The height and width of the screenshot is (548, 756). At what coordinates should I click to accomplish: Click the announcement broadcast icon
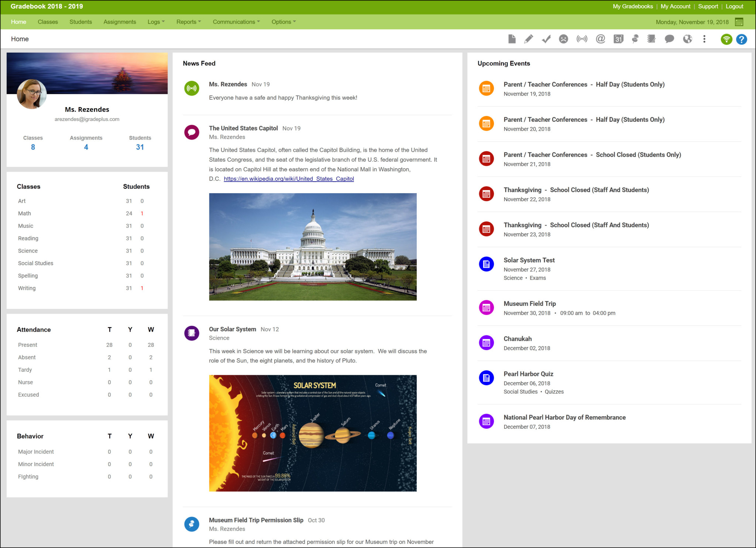tap(582, 39)
